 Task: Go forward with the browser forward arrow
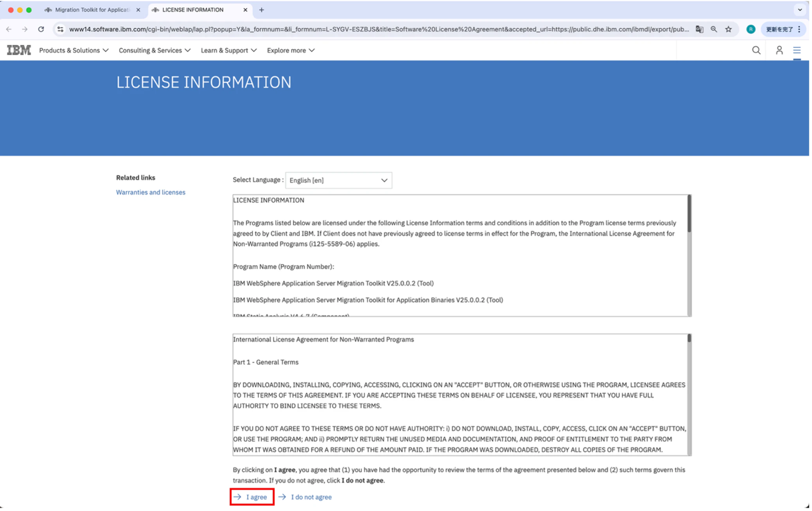pyautogui.click(x=25, y=29)
